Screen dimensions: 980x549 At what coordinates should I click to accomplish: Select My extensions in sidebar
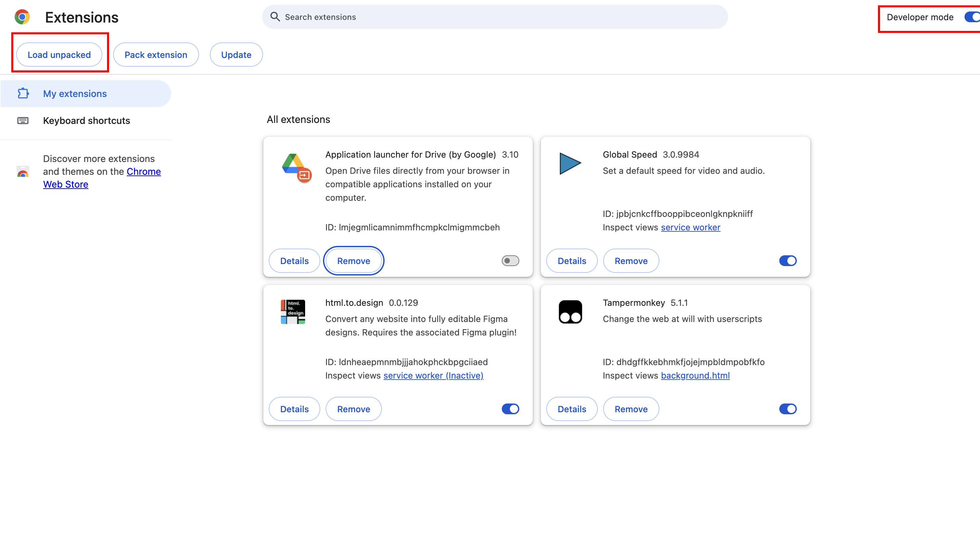(x=75, y=94)
